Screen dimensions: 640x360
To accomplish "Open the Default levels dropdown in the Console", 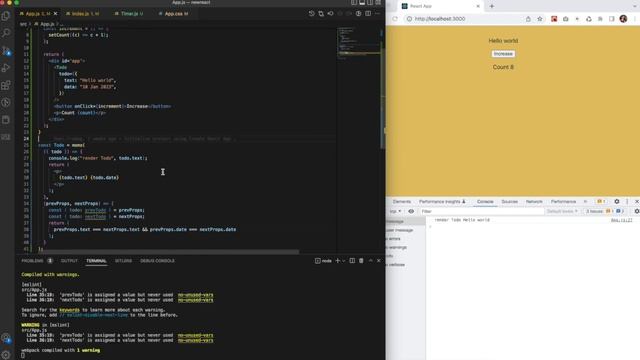I will [562, 211].
